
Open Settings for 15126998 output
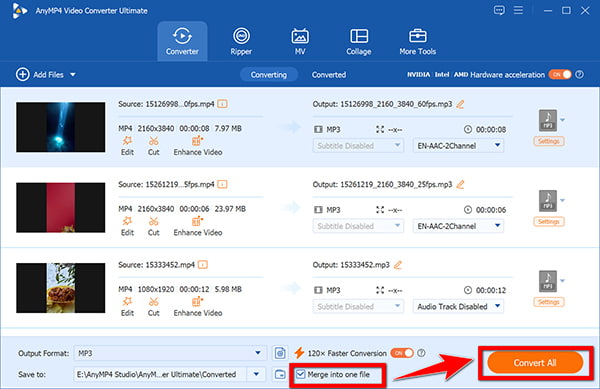549,141
